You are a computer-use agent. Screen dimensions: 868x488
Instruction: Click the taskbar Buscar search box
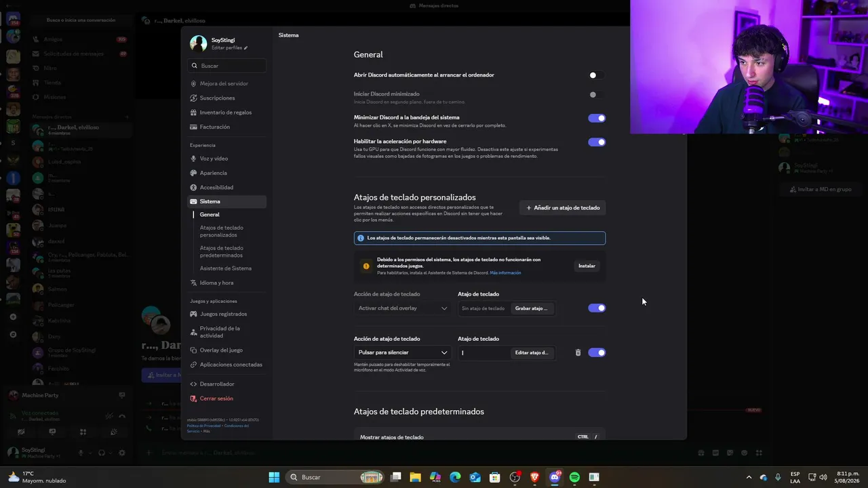pos(336,477)
